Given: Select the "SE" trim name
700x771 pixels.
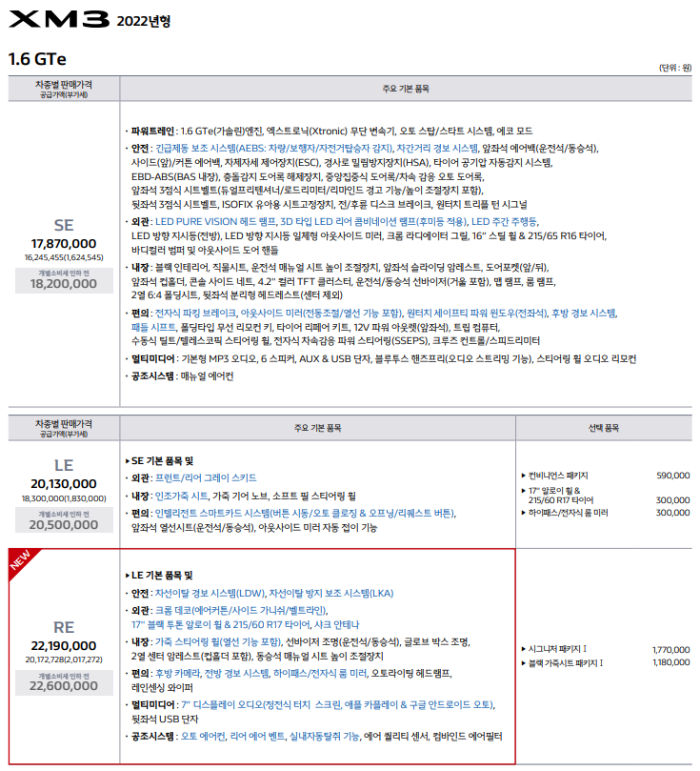Looking at the screenshot, I should (64, 225).
